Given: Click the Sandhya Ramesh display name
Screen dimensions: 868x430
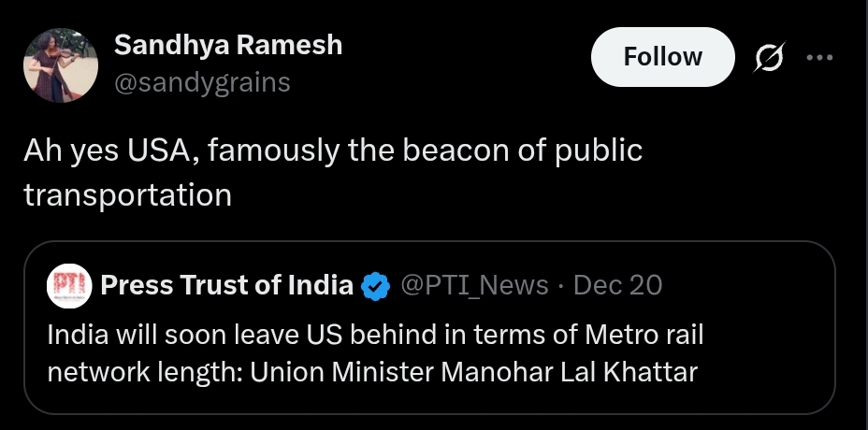Looking at the screenshot, I should 227,44.
